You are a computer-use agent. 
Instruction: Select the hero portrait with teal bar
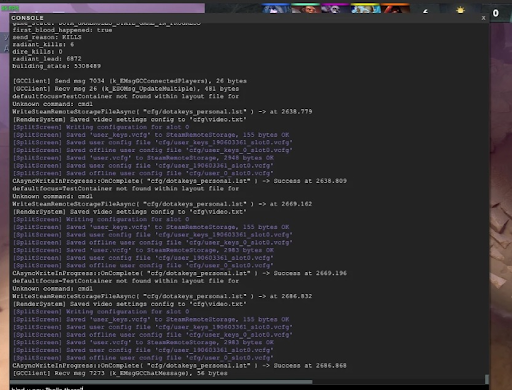click(306, 8)
